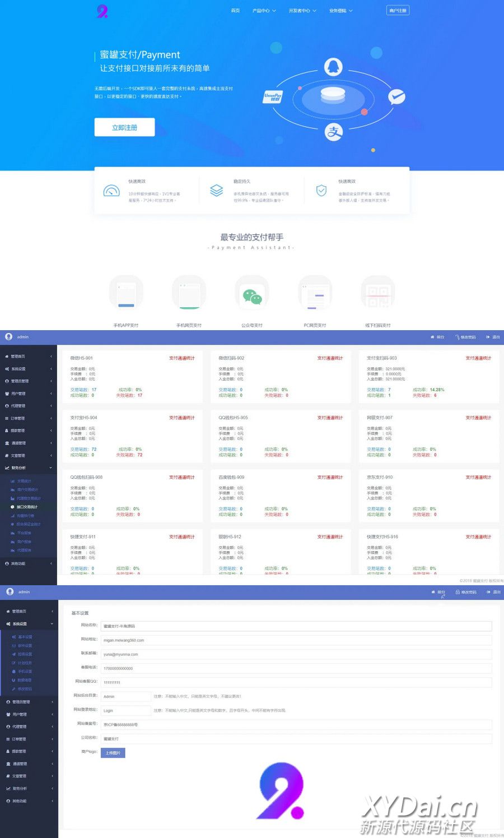Click the shield icon in features bar
Screen dimensions: 504x838
click(321, 191)
